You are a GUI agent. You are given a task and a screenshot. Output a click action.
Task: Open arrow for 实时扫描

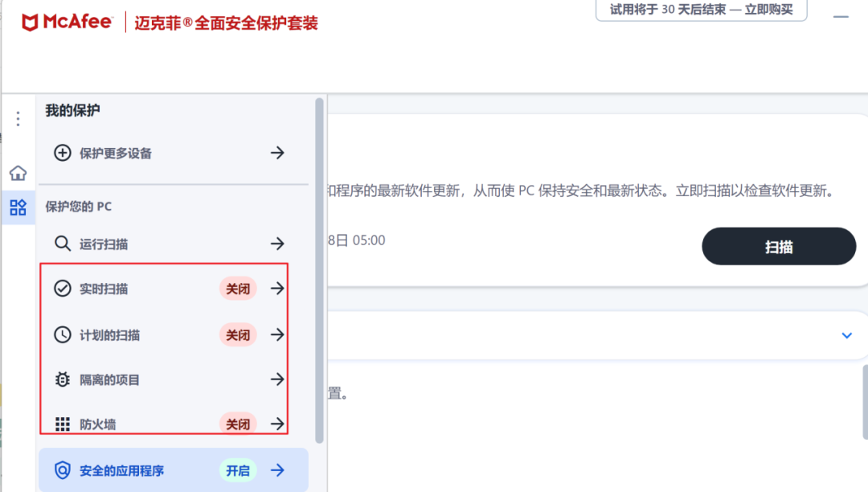tap(277, 289)
